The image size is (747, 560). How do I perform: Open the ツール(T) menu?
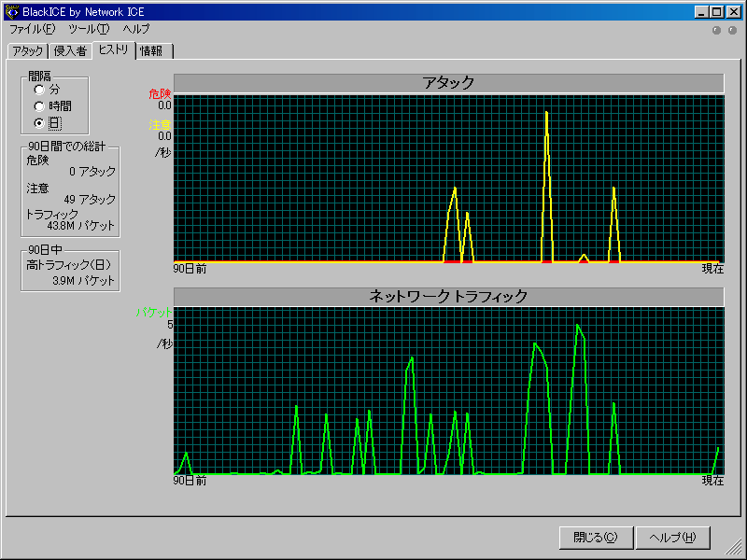click(89, 29)
